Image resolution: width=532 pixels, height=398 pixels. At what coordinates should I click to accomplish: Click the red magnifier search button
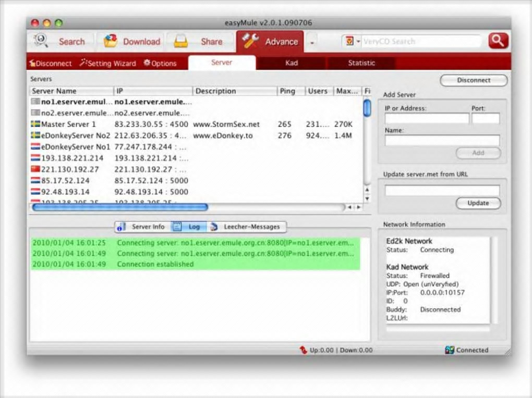498,41
